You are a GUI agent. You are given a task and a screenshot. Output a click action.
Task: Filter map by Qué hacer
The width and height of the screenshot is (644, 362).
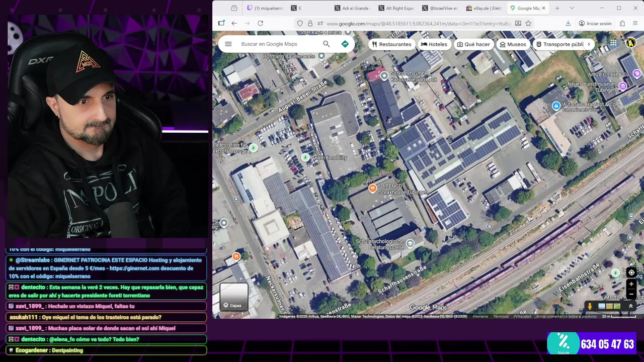473,44
